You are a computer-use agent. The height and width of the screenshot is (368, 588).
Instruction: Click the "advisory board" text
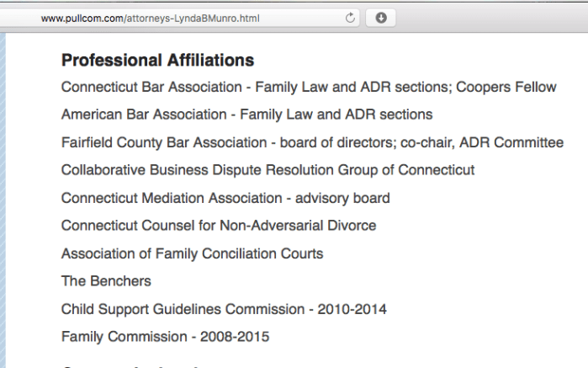coord(347,198)
